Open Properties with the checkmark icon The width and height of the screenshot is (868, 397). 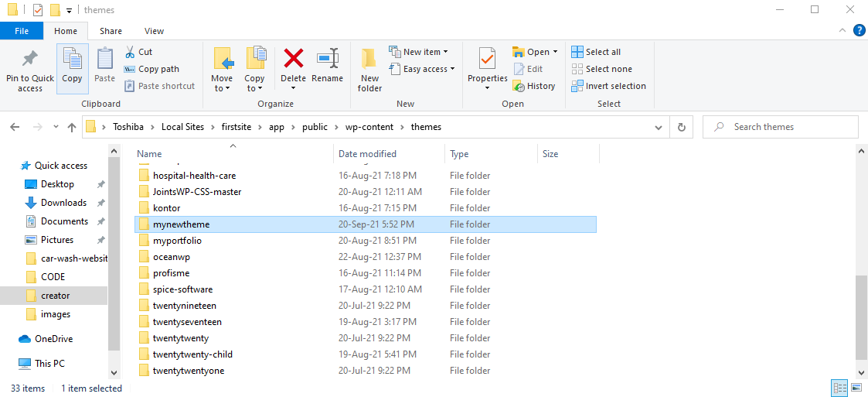click(x=487, y=60)
